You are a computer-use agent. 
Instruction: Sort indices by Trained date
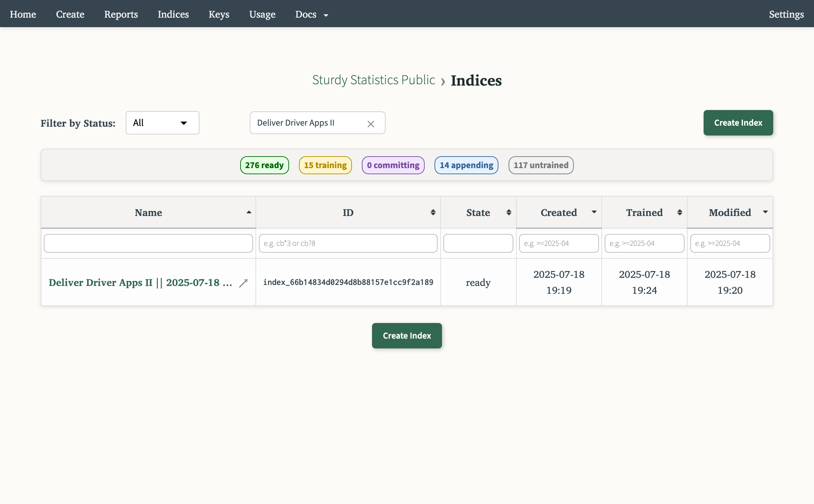click(x=679, y=212)
